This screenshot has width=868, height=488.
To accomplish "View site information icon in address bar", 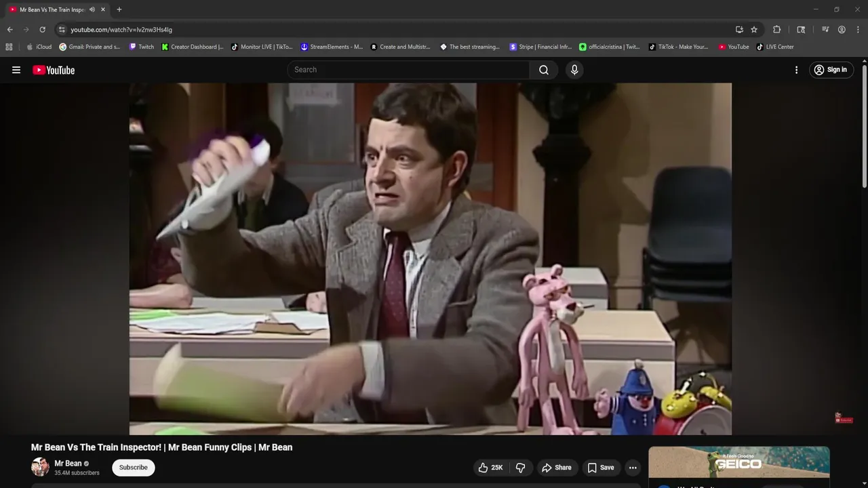I will point(62,30).
